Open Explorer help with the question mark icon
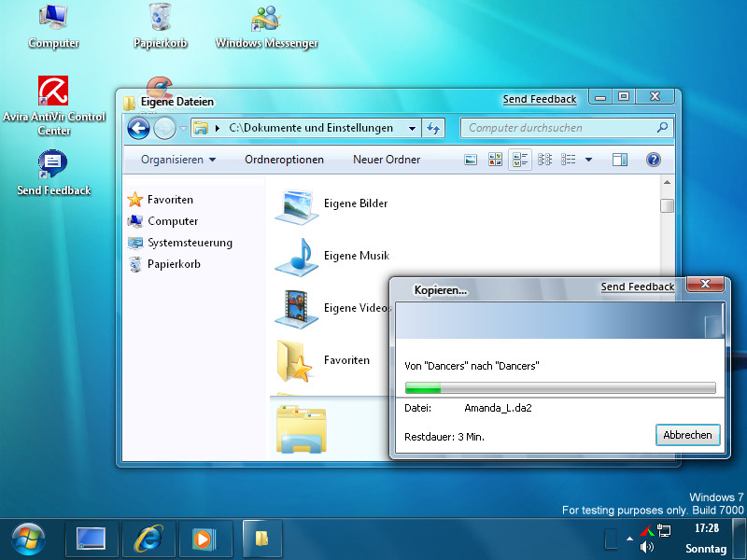Screen dimensions: 747x560 coord(654,160)
